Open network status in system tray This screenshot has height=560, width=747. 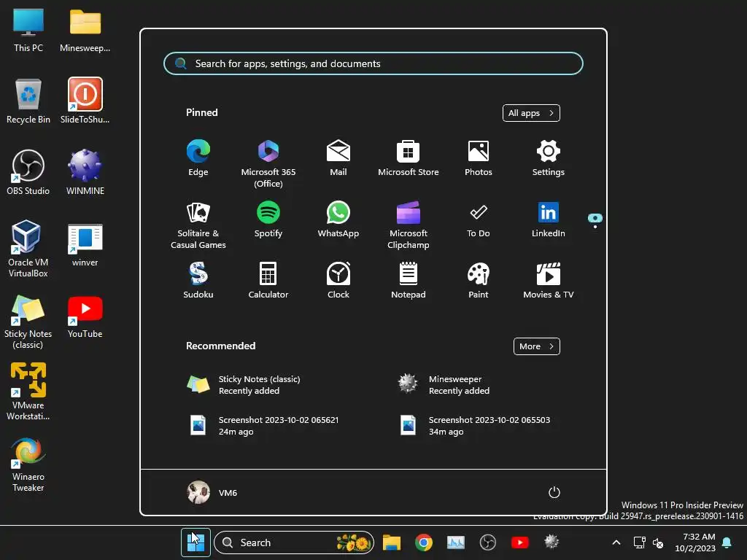639,542
